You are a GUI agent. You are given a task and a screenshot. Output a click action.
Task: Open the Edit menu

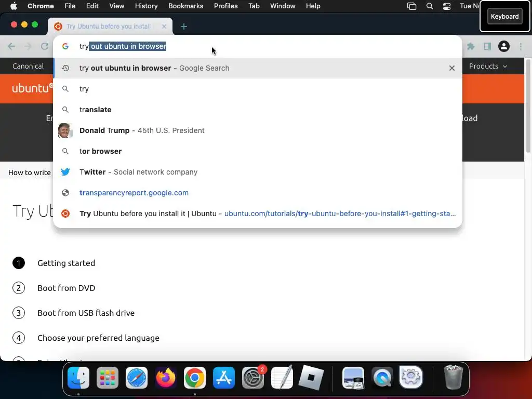tap(92, 6)
